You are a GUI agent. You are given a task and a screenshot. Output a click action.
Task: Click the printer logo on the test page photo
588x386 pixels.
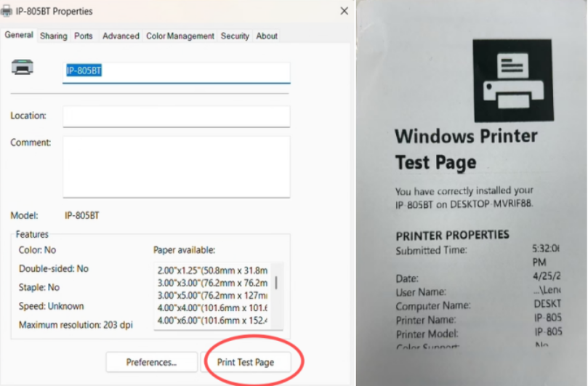[512, 80]
